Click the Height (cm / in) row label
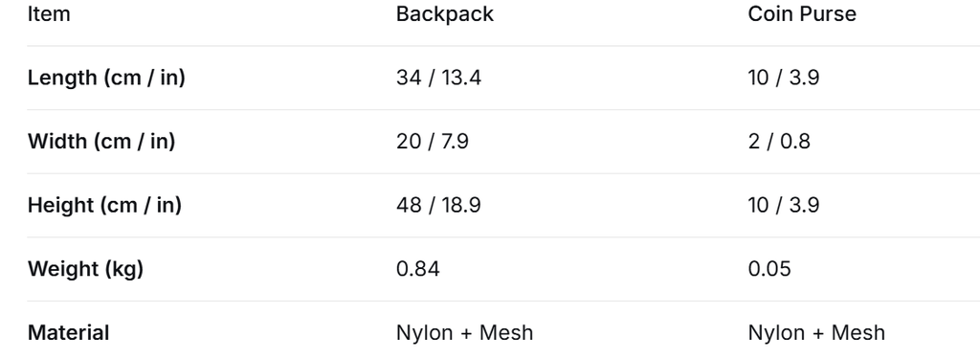 [x=104, y=205]
